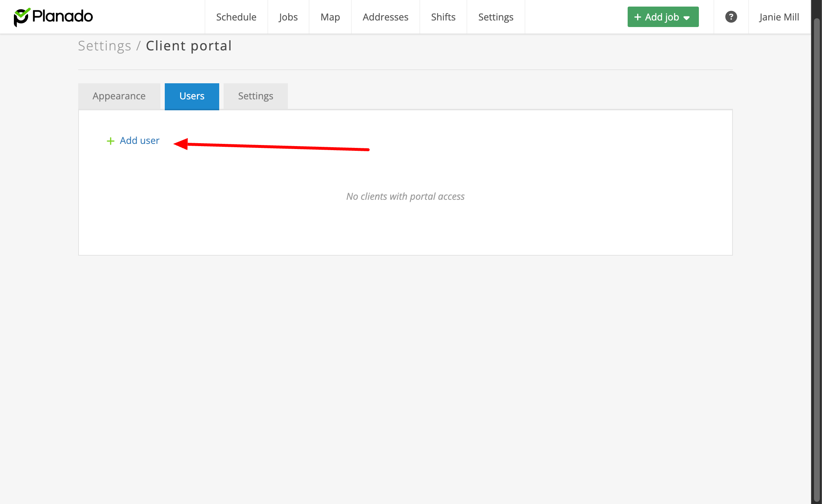Open the Schedule menu item
The width and height of the screenshot is (822, 504).
coord(236,17)
